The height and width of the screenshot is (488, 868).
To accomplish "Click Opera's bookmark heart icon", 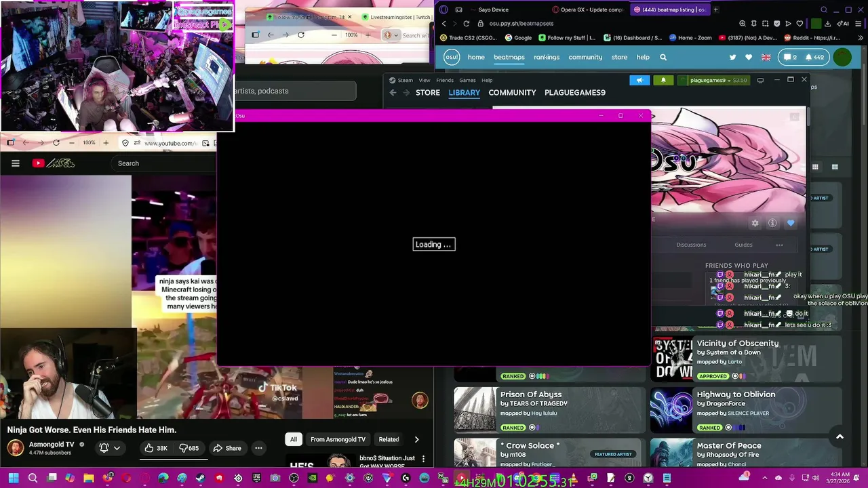I will pos(800,23).
